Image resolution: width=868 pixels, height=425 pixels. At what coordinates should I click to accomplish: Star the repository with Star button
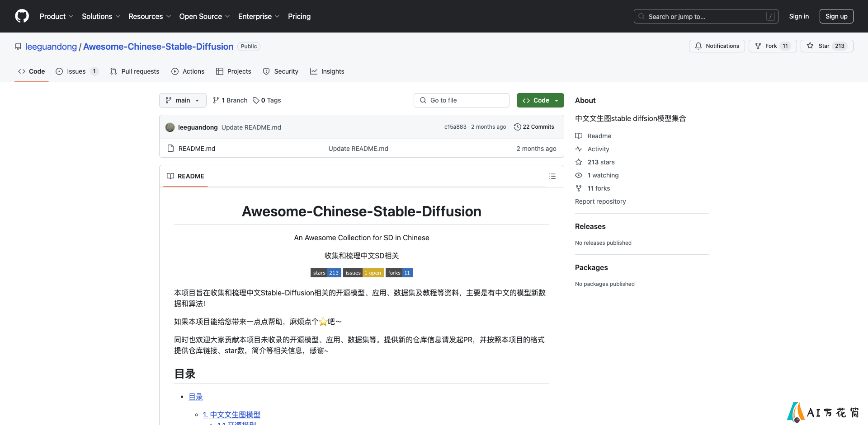click(x=827, y=46)
